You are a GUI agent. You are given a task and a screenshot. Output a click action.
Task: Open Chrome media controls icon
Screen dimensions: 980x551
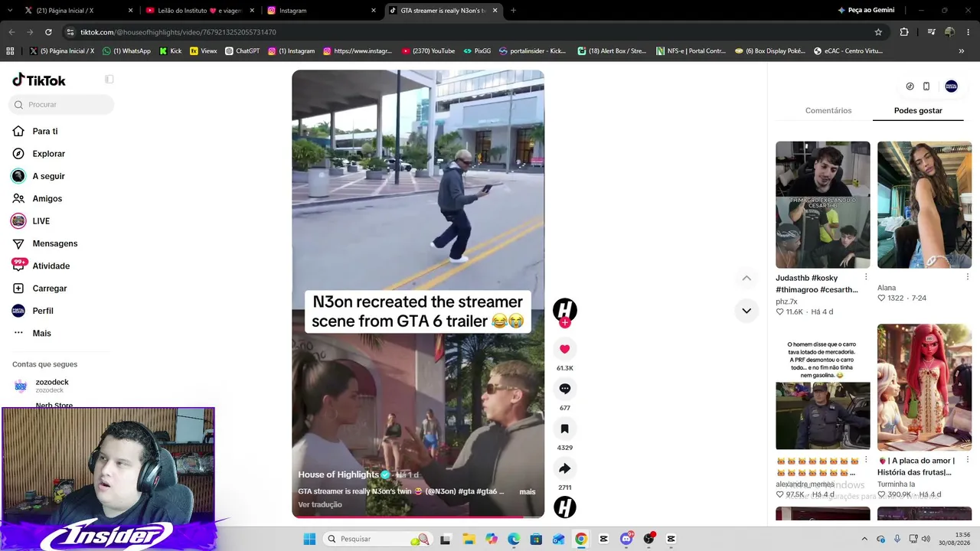(x=931, y=32)
